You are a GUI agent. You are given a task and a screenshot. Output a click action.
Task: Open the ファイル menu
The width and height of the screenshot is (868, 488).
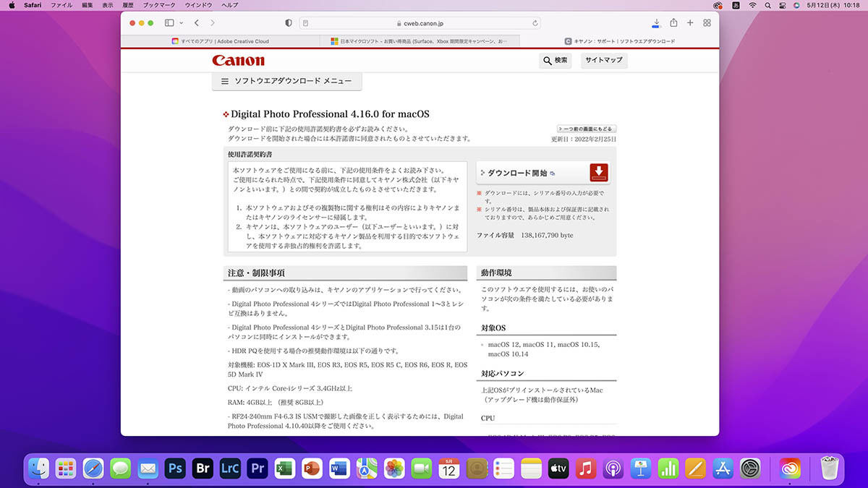click(61, 5)
